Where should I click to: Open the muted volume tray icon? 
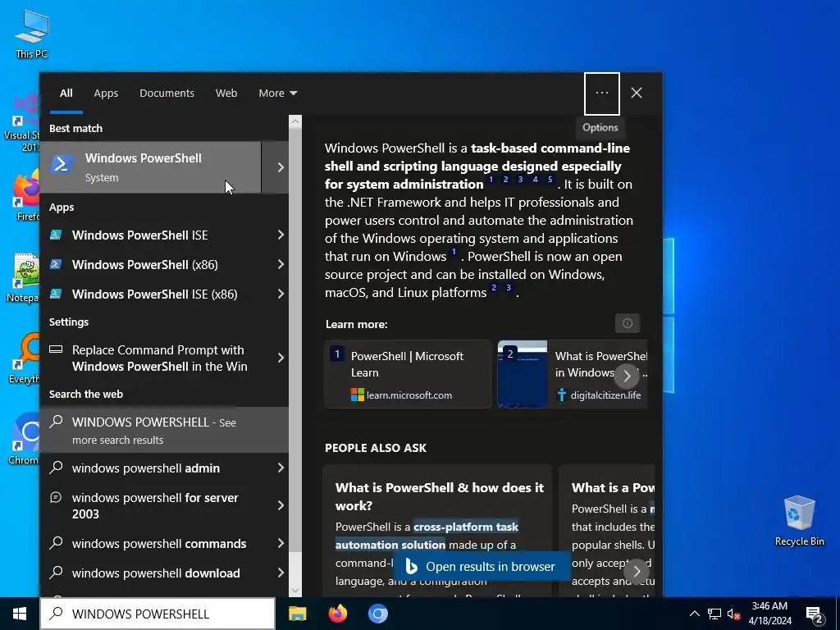tap(734, 614)
